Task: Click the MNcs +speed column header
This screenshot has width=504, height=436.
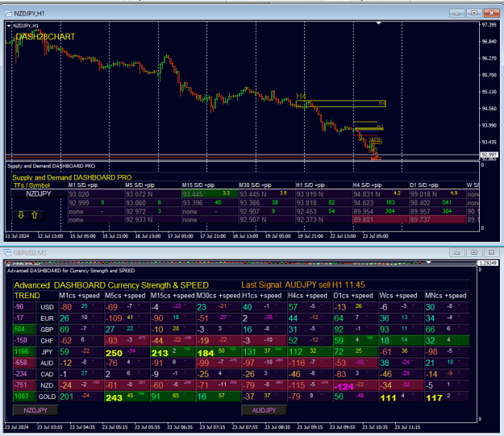Action: (445, 296)
